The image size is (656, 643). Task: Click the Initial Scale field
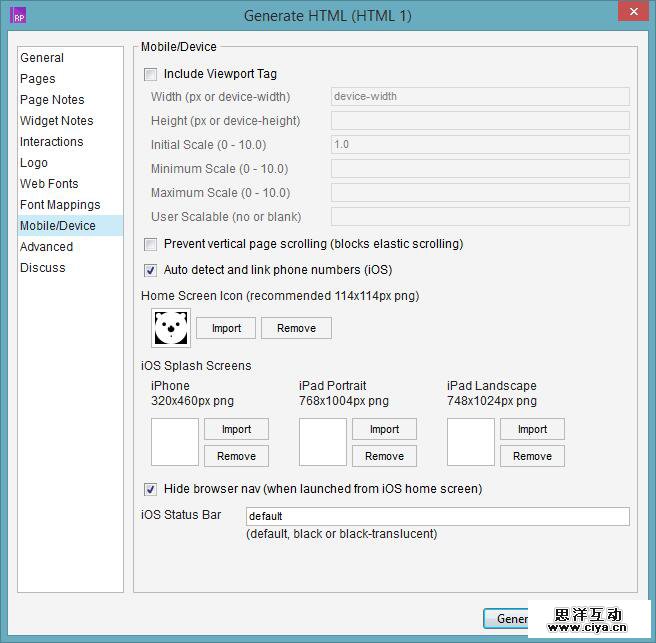click(x=480, y=144)
